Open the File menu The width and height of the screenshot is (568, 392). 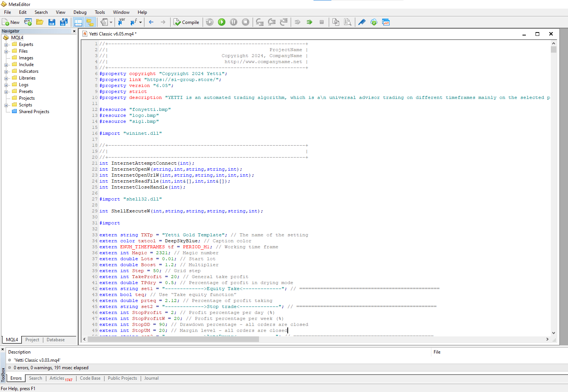[x=7, y=12]
